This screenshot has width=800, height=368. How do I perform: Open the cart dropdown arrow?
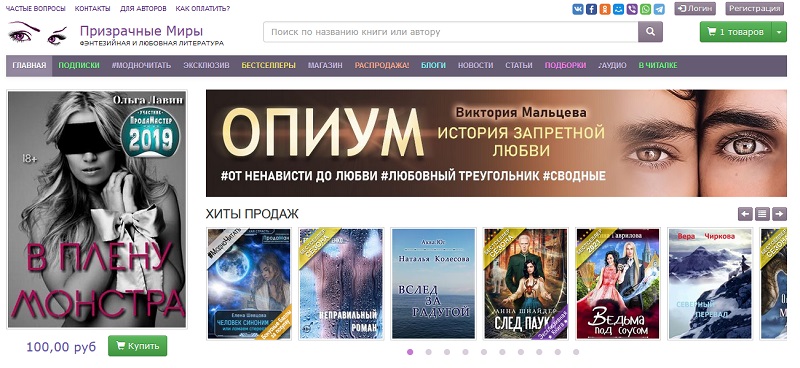pyautogui.click(x=779, y=32)
